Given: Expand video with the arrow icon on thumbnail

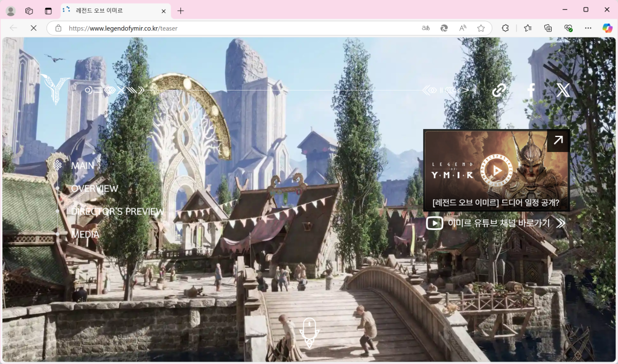Looking at the screenshot, I should click(558, 141).
